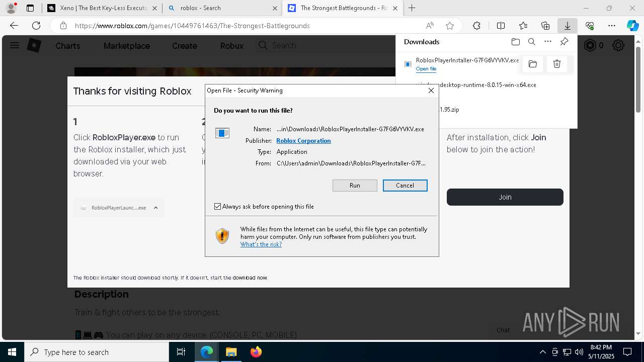Open Roblox settings gear icon
This screenshot has height=362, width=644.
click(x=618, y=45)
